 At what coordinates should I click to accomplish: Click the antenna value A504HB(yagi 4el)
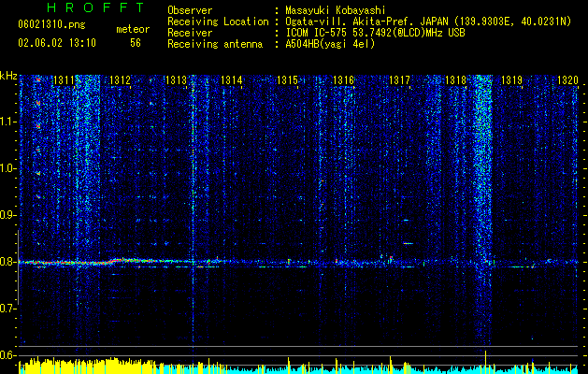click(330, 44)
